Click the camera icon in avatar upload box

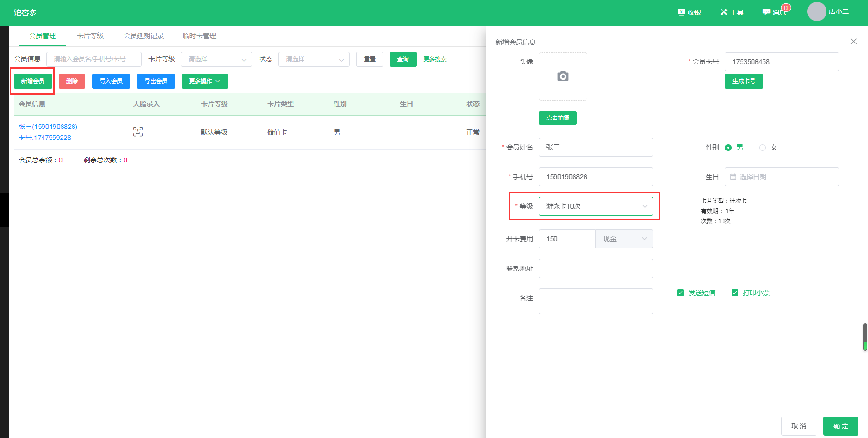563,76
